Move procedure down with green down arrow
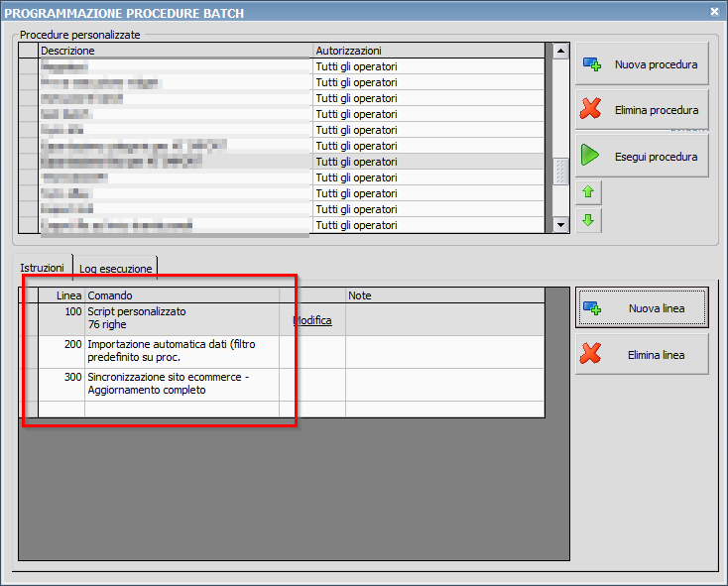Image resolution: width=728 pixels, height=586 pixels. click(588, 220)
